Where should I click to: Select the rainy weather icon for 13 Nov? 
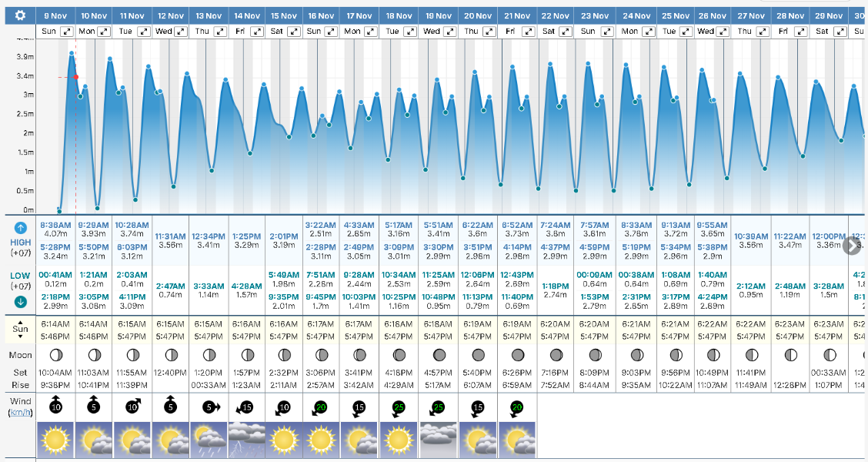pyautogui.click(x=209, y=440)
